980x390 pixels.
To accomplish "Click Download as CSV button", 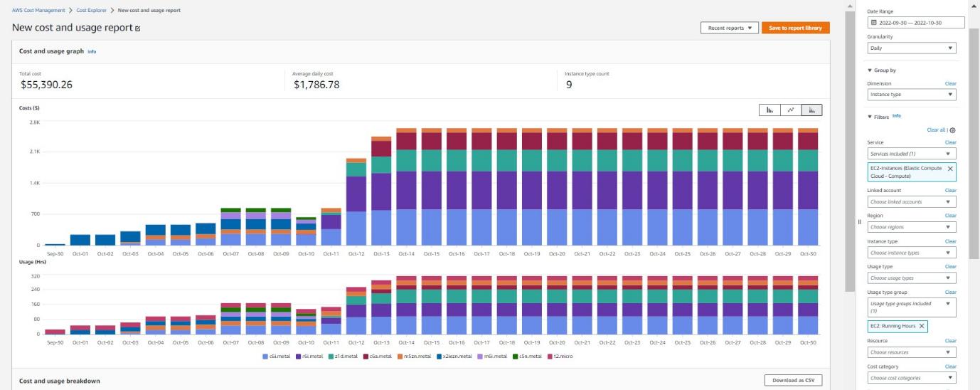I will 793,381.
